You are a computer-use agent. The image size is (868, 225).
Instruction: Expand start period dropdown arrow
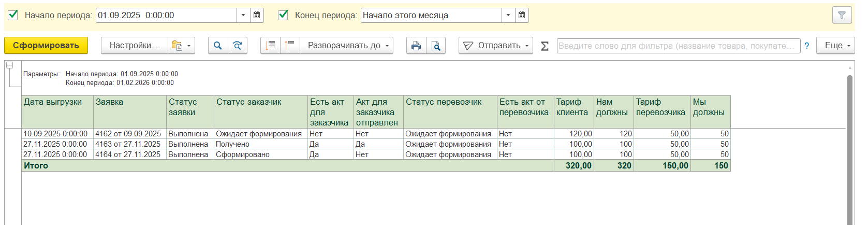tap(243, 15)
